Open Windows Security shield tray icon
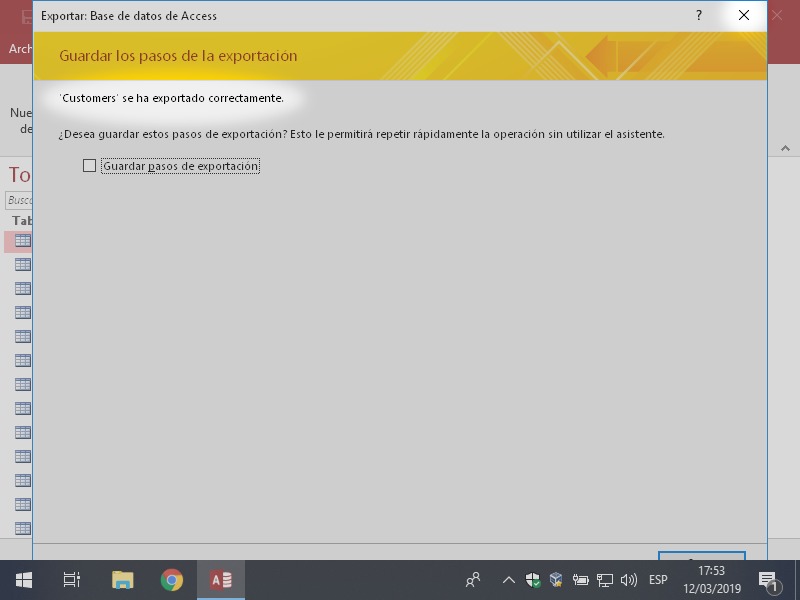This screenshot has height=600, width=800. click(x=533, y=580)
